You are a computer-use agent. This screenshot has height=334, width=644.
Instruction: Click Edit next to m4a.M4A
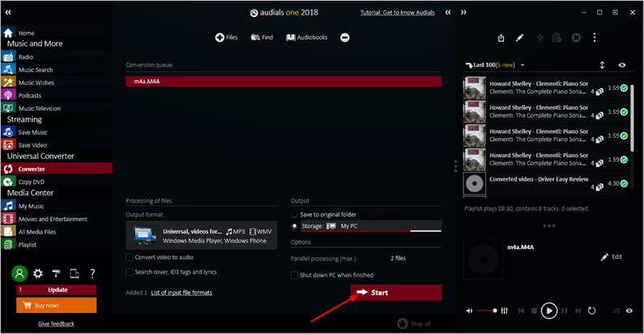pyautogui.click(x=611, y=257)
